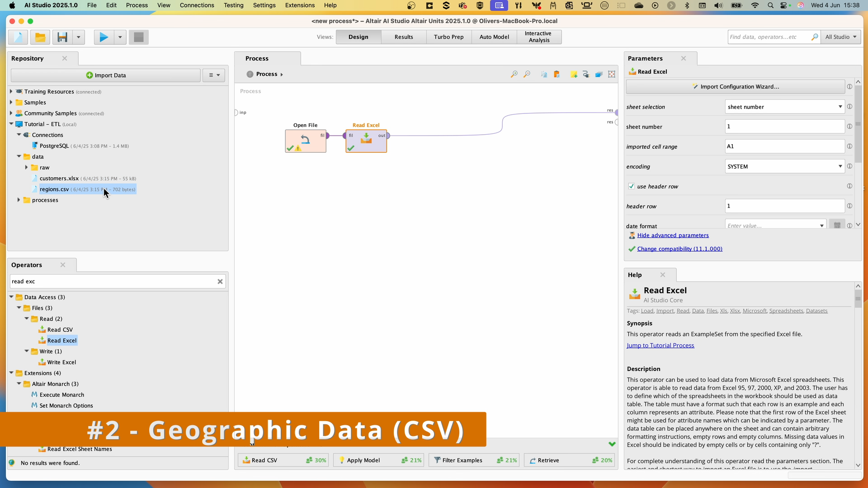Zoom out of the process canvas

[527, 74]
